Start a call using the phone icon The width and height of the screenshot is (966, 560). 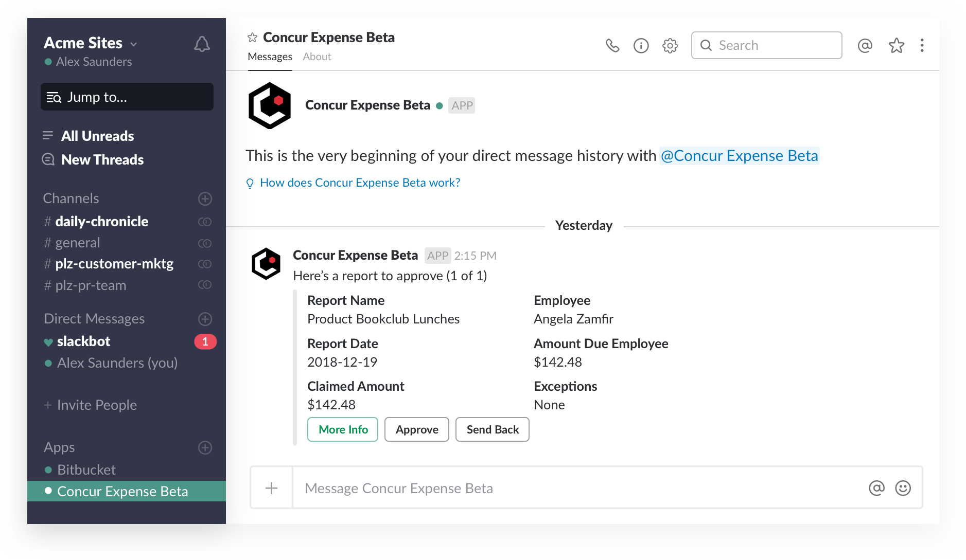(612, 45)
